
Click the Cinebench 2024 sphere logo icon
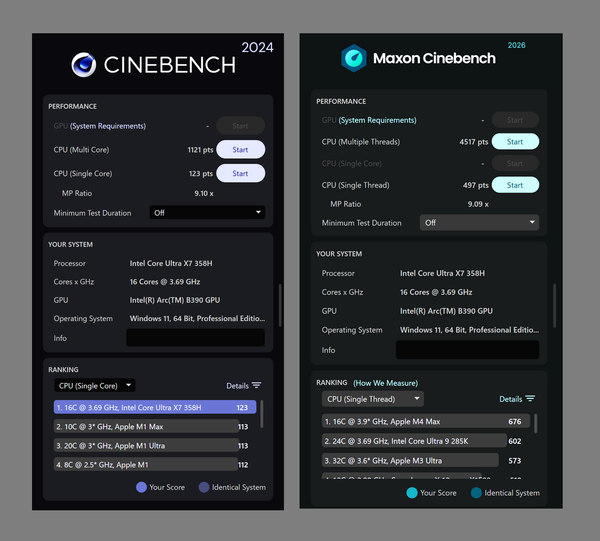point(84,65)
